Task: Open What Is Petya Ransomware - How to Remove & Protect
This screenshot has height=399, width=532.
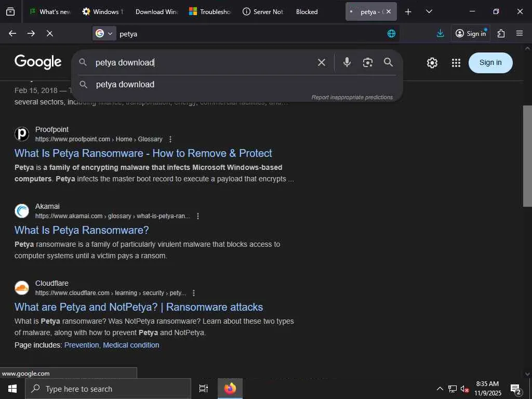Action: tap(143, 153)
